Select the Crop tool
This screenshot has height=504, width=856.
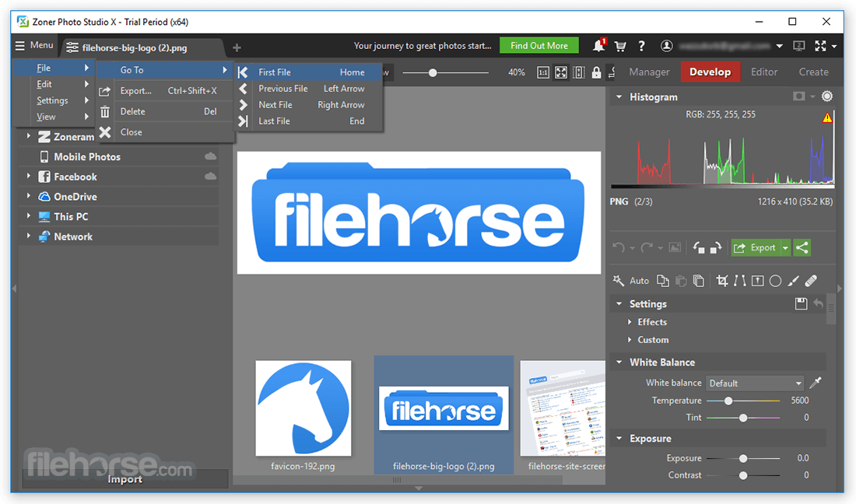pyautogui.click(x=721, y=281)
